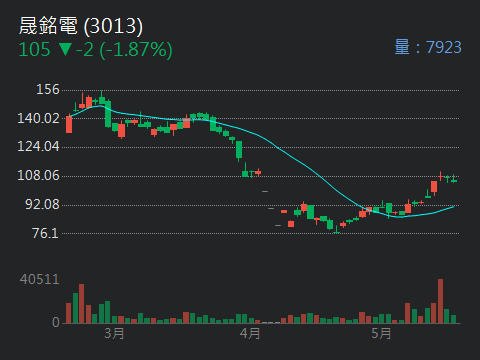Click the 40511 volume axis label
The height and width of the screenshot is (360, 480).
point(39,279)
